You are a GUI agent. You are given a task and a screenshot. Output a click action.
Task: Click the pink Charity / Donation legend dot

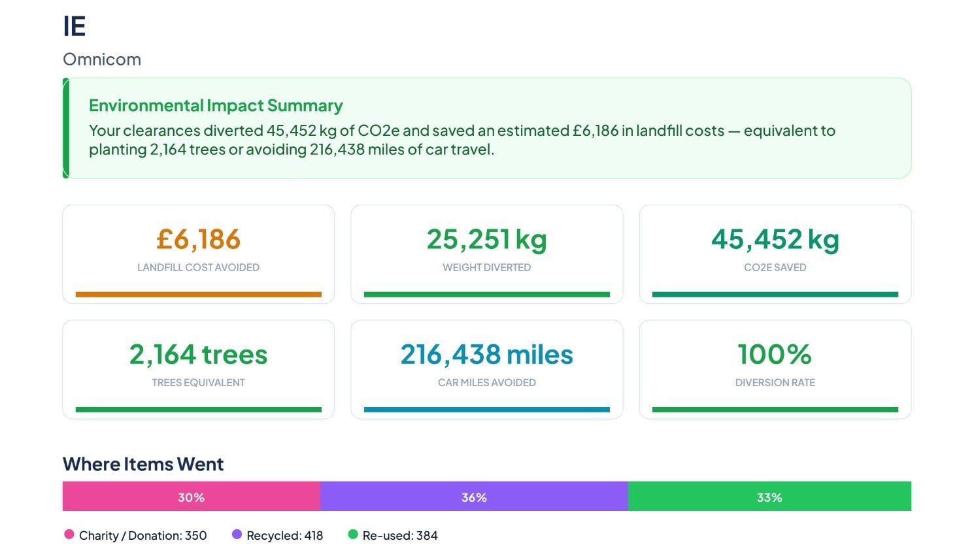click(x=69, y=535)
